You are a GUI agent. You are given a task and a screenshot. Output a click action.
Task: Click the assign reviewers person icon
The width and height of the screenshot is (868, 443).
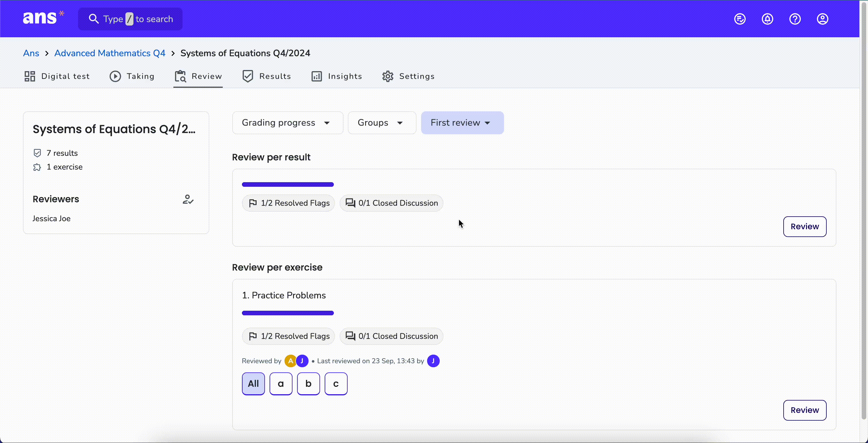click(x=188, y=199)
